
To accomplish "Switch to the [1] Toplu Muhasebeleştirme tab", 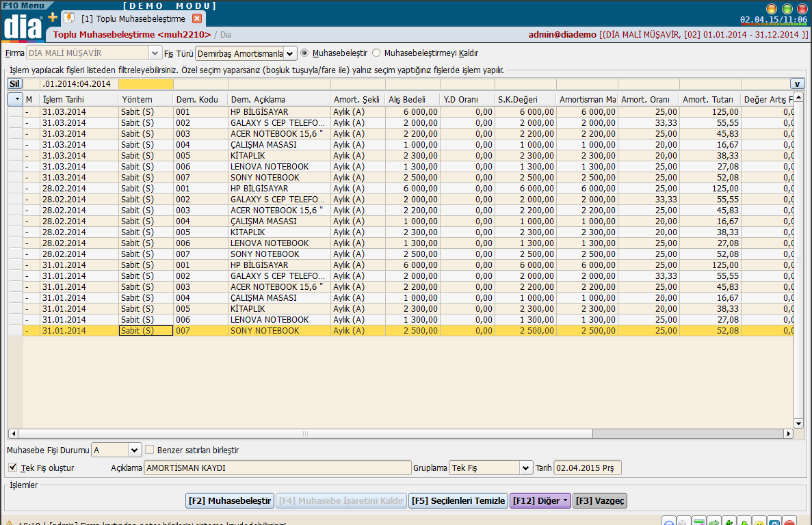I will [x=133, y=18].
